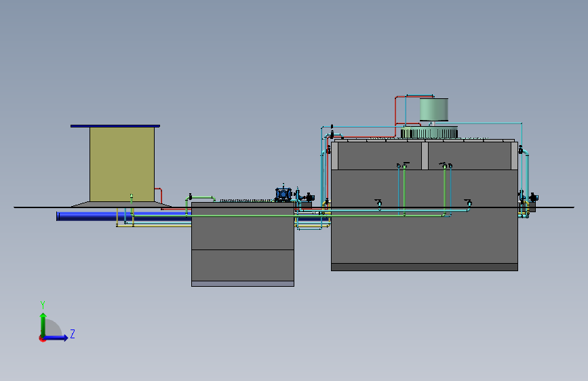Click the gray rotation arc of the triad
This screenshot has height=381, width=588.
54,327
